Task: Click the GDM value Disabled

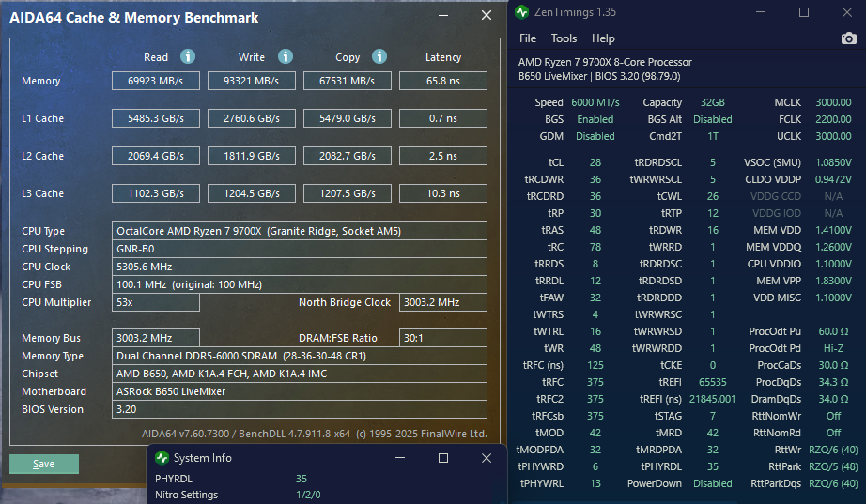Action: pyautogui.click(x=595, y=136)
